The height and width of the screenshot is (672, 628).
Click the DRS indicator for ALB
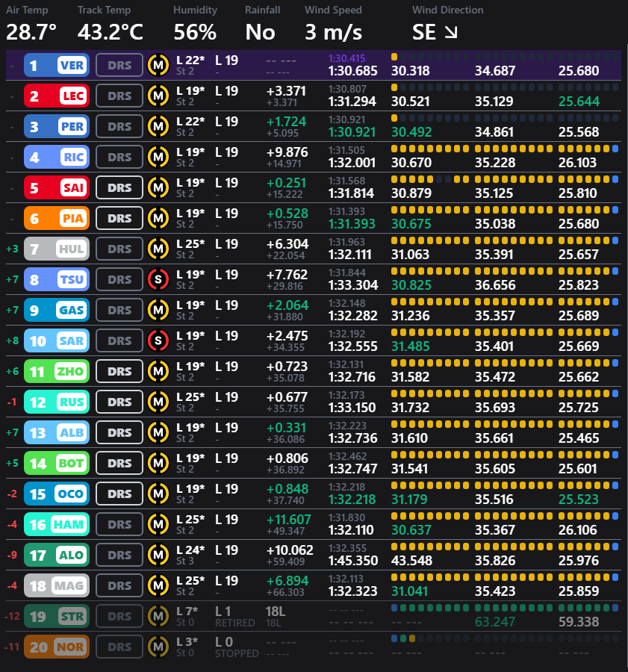pos(119,432)
